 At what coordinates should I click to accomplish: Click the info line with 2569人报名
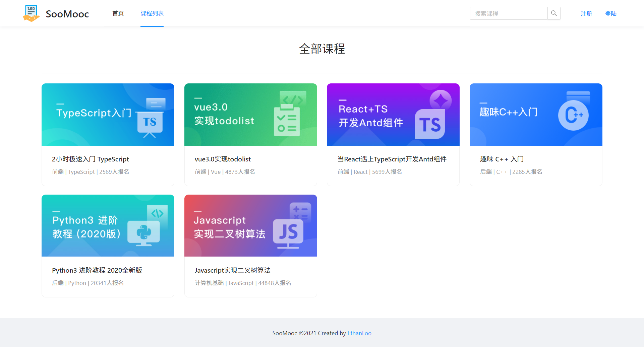point(91,172)
